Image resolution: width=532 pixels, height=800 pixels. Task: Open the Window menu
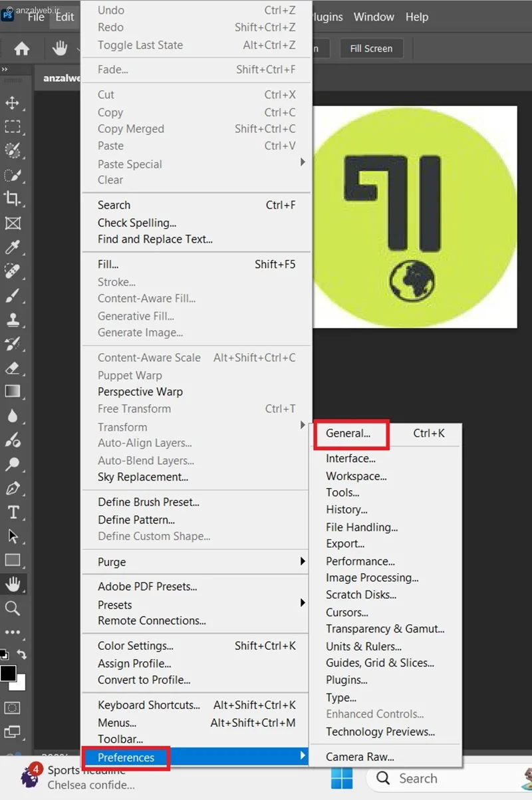click(374, 17)
